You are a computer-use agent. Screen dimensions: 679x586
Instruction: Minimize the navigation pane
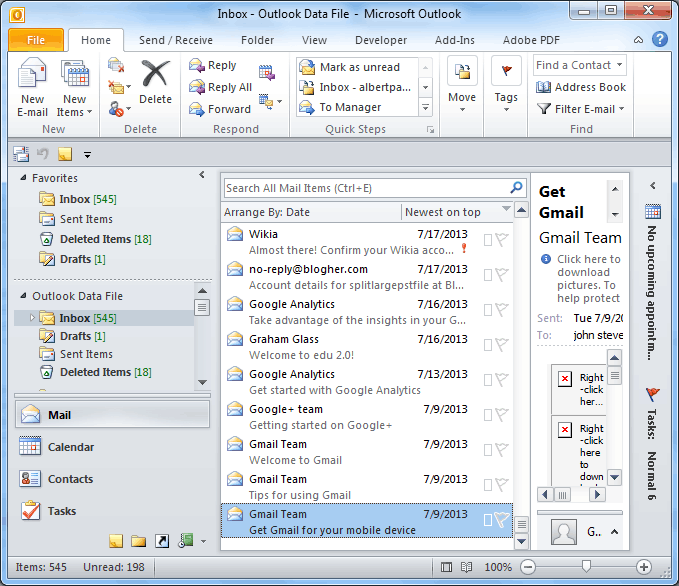click(202, 175)
